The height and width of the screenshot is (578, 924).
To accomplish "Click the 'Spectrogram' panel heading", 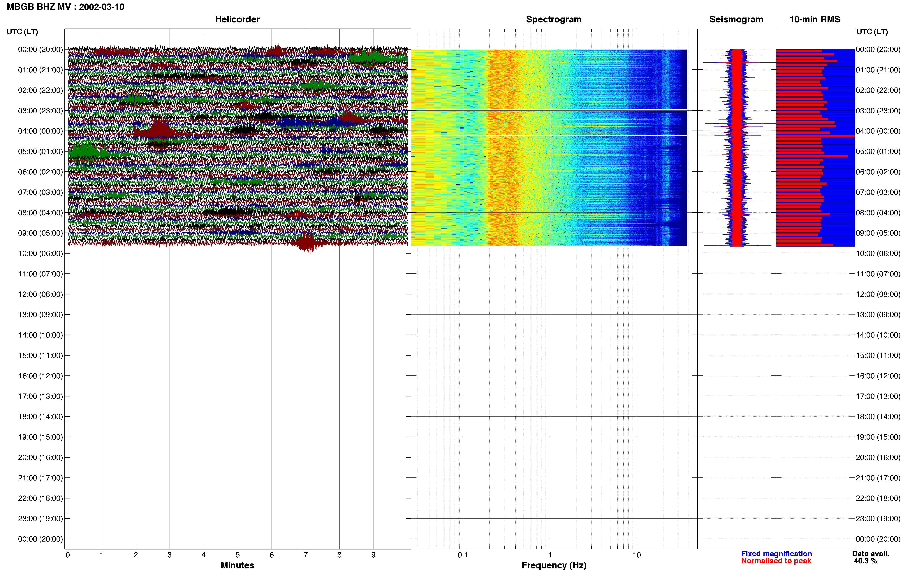I will coord(554,19).
